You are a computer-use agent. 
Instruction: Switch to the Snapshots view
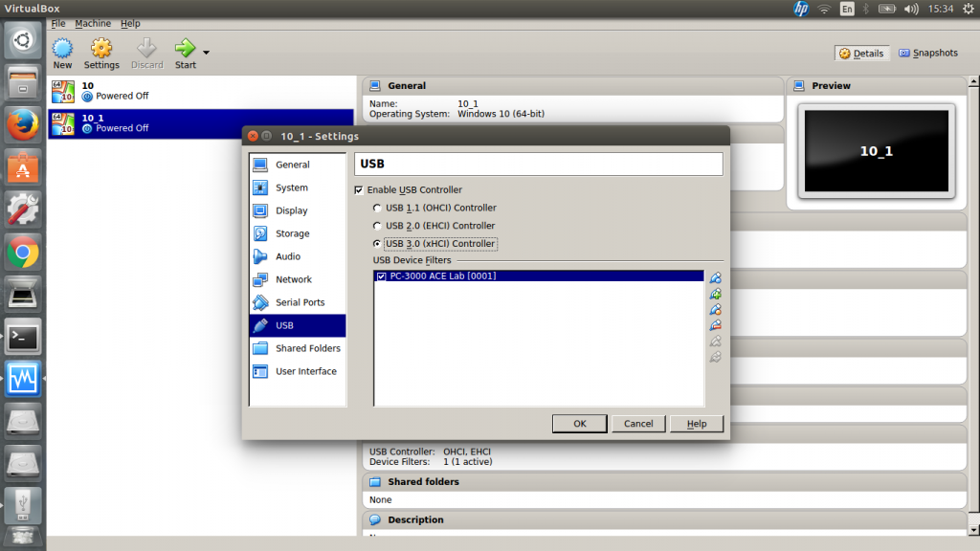(x=928, y=54)
